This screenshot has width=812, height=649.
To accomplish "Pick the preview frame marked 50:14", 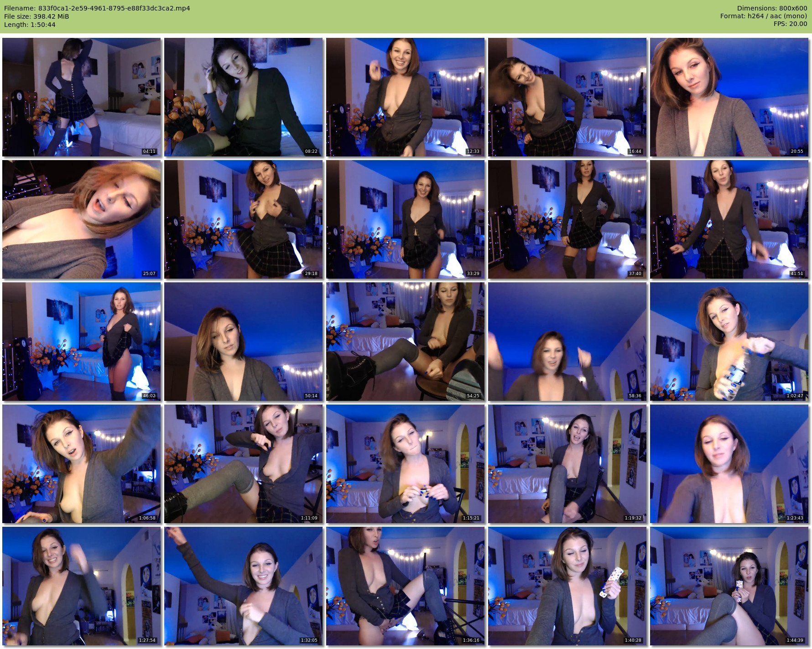I will click(x=243, y=342).
